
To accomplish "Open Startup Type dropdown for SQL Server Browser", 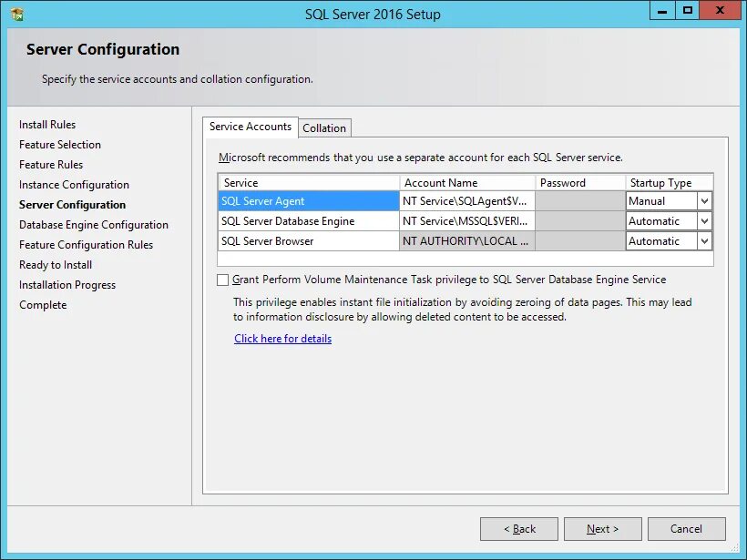I will tap(704, 241).
